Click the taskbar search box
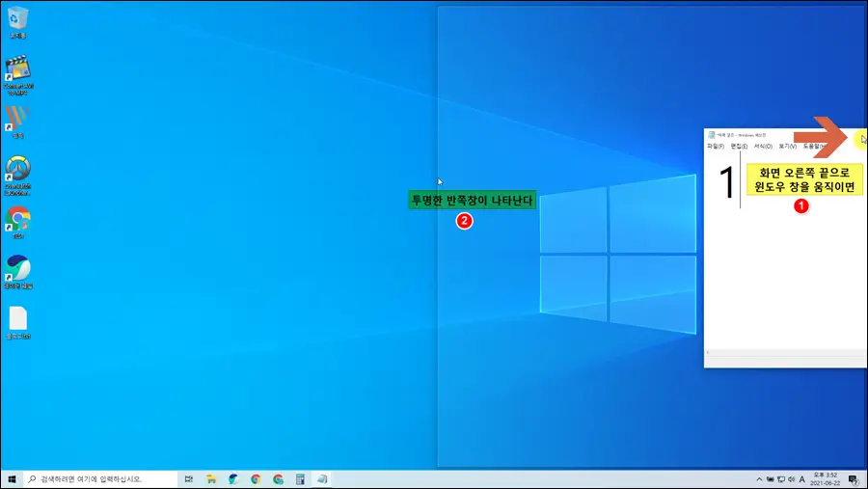 click(100, 479)
